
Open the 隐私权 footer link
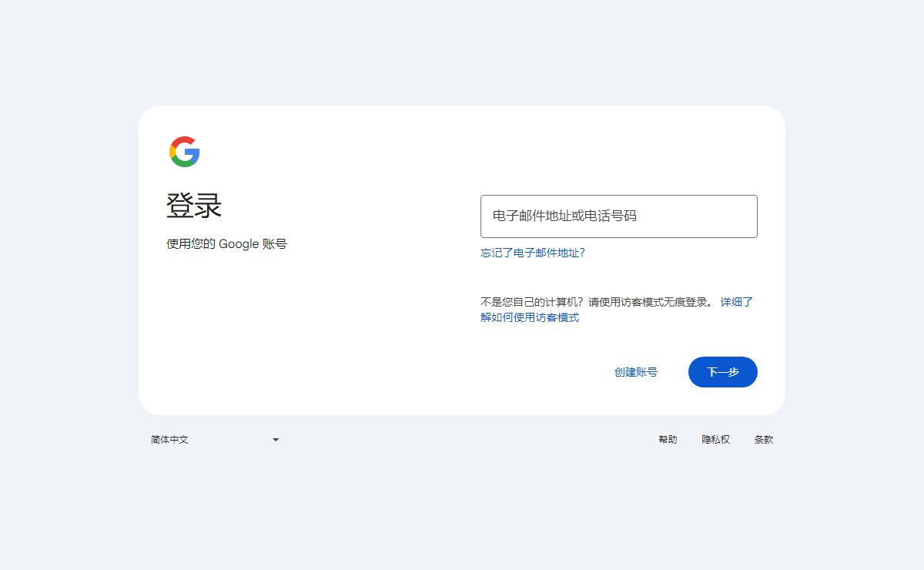pos(715,440)
